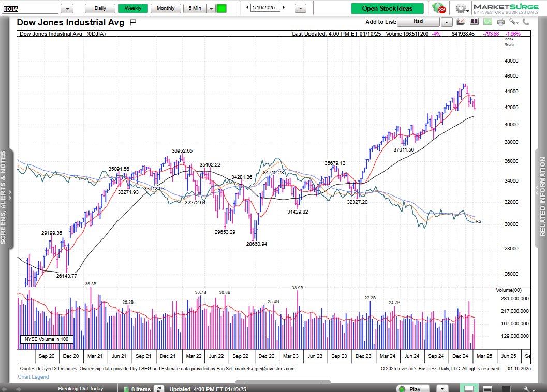Expand the Add to List dropdown arrow

447,22
